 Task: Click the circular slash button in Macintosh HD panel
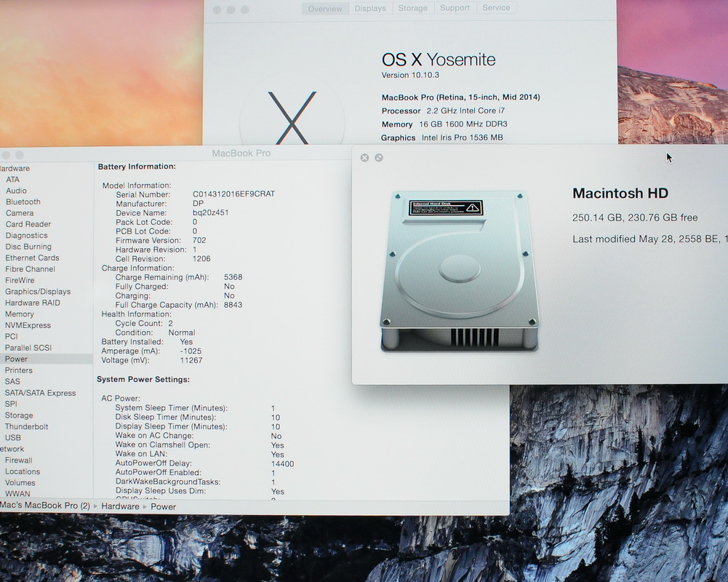[379, 158]
